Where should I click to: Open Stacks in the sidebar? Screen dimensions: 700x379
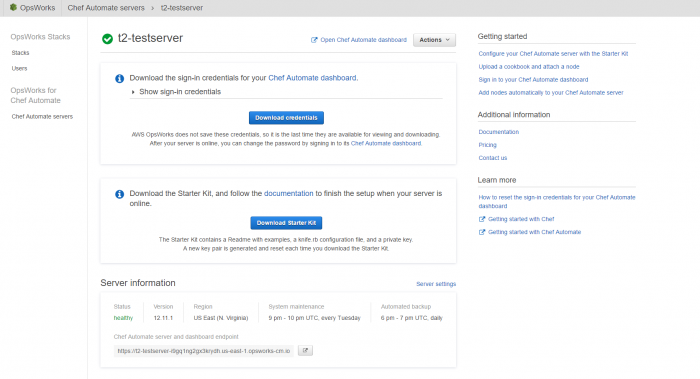point(20,53)
